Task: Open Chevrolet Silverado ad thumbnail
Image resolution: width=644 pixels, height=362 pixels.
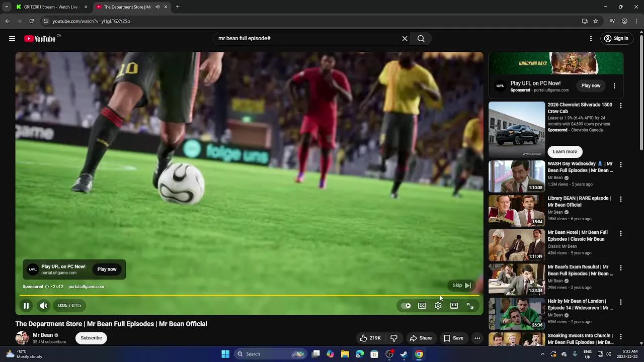Action: point(517,130)
